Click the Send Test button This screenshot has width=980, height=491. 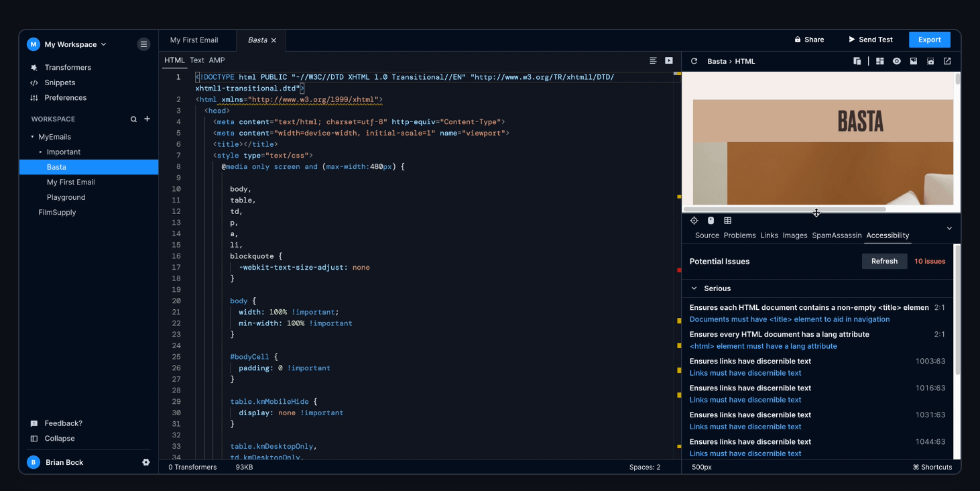pyautogui.click(x=870, y=40)
